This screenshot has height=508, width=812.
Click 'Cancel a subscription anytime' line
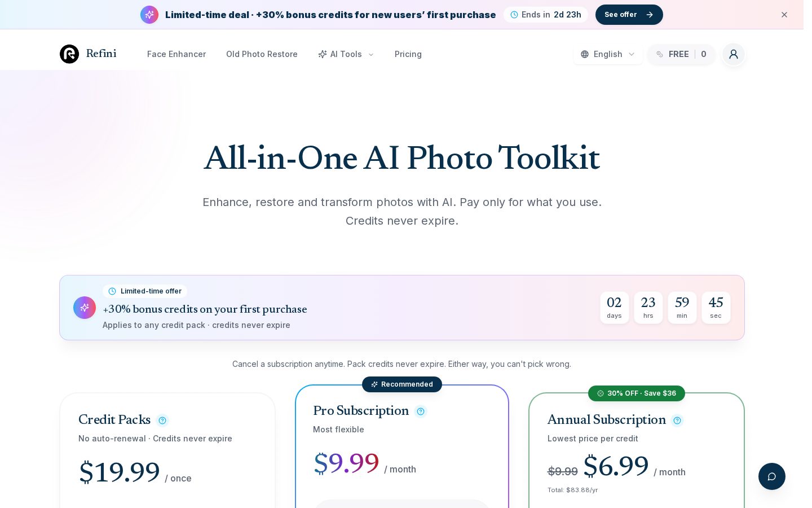click(x=401, y=364)
